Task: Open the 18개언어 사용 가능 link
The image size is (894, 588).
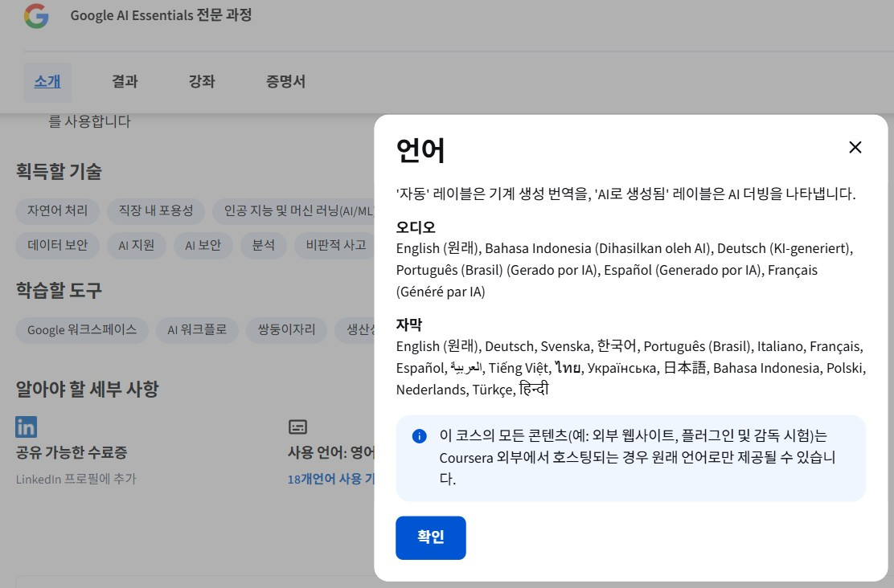Action: pyautogui.click(x=330, y=479)
